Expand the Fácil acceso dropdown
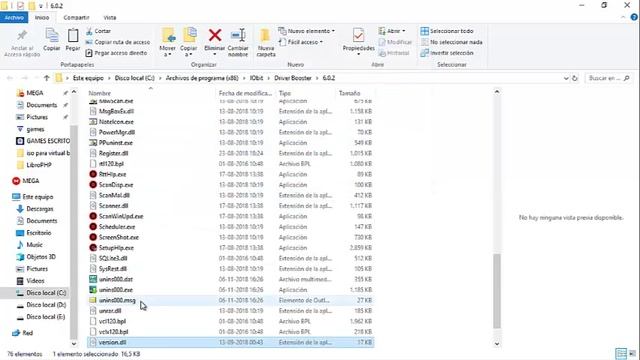The image size is (640, 360). tap(301, 42)
